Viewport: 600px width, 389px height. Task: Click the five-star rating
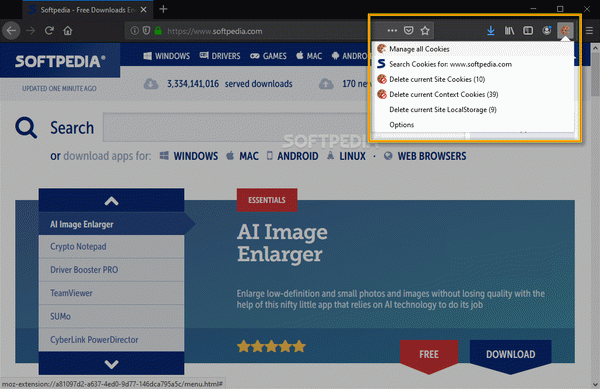271,347
